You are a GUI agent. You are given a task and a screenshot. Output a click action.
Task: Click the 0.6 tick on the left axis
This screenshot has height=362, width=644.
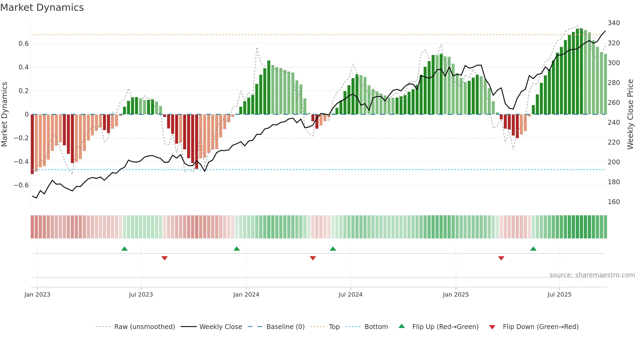(x=24, y=44)
